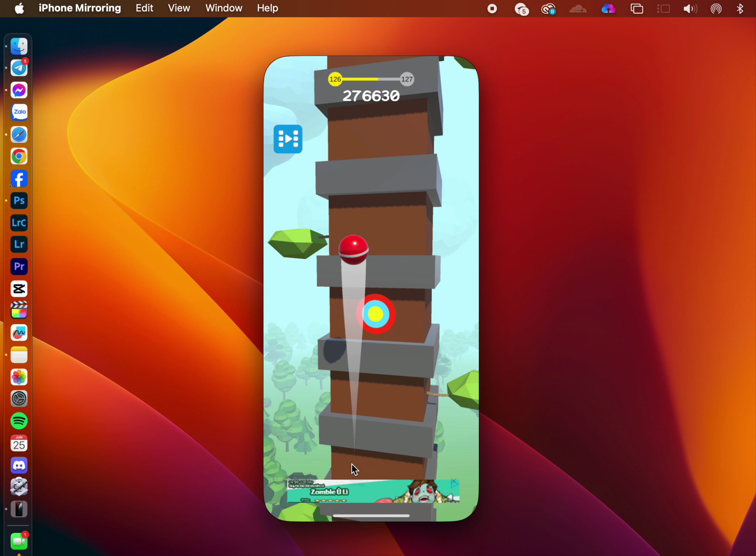756x556 pixels.
Task: Click the screen recording stop icon in menu bar
Action: (x=492, y=8)
